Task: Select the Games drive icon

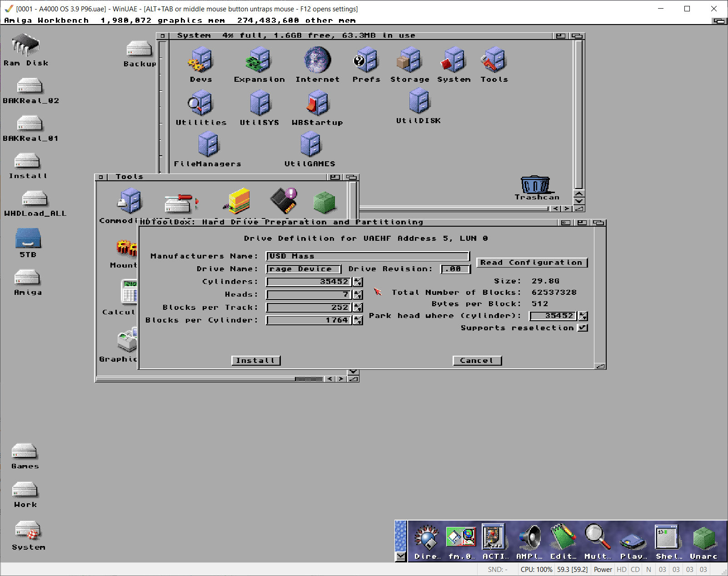Action: [24, 451]
